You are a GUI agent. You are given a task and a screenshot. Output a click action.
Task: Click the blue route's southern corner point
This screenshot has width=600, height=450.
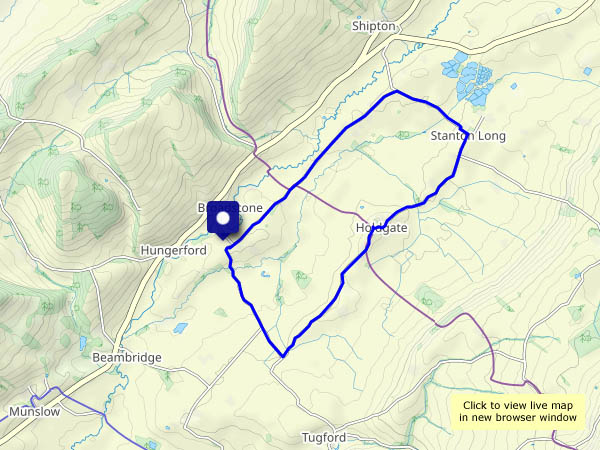(283, 356)
